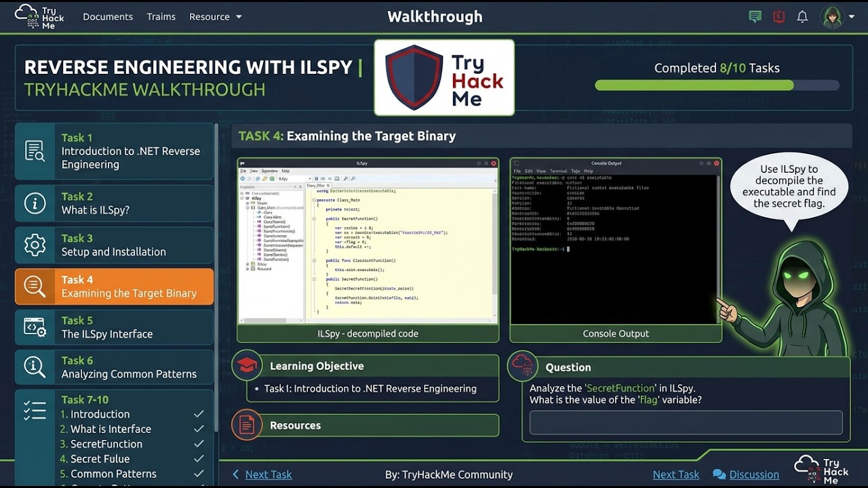Click the Task 4 magnifier icon
The height and width of the screenshot is (488, 868).
pyautogui.click(x=35, y=287)
